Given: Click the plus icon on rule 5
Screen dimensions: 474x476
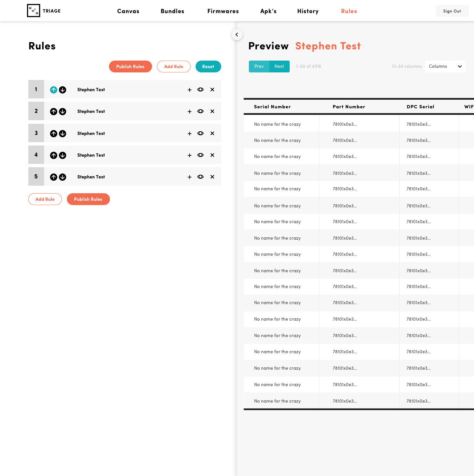Looking at the screenshot, I should coord(190,177).
